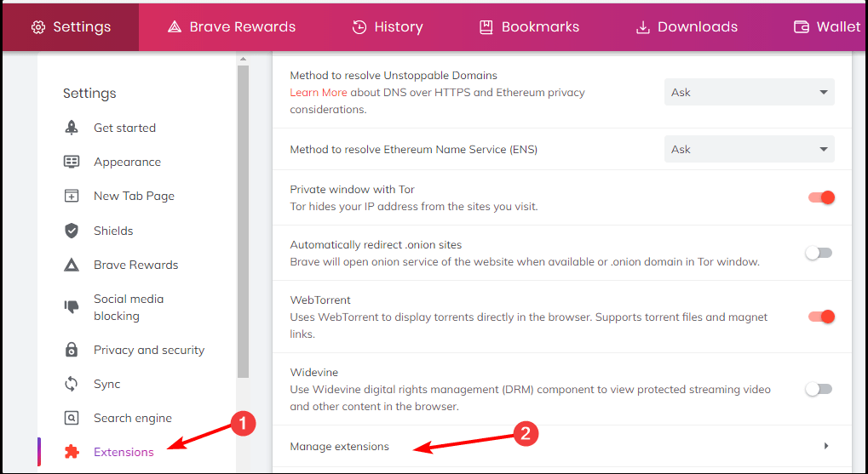Viewport: 868px width, 474px height.
Task: Switch to the Downloads tab
Action: 687,27
